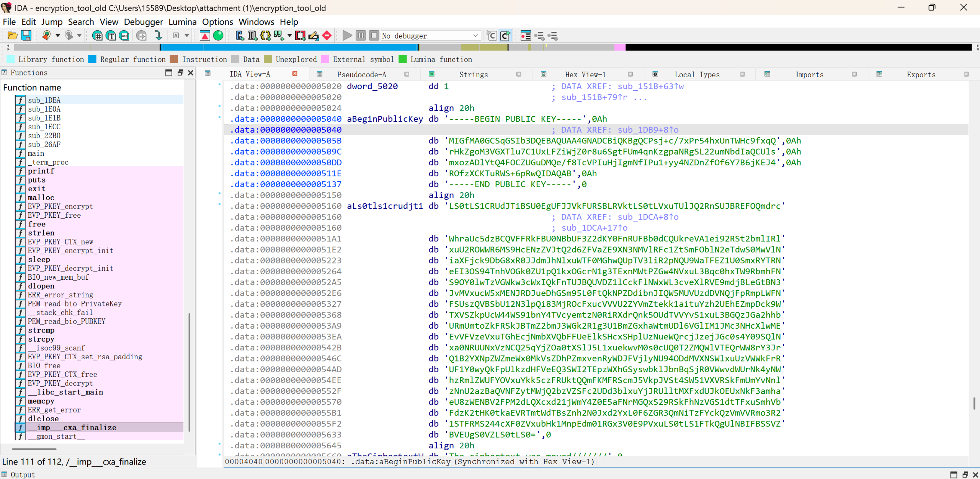The height and width of the screenshot is (479, 980).
Task: Click the open file folder icon
Action: pos(12,36)
